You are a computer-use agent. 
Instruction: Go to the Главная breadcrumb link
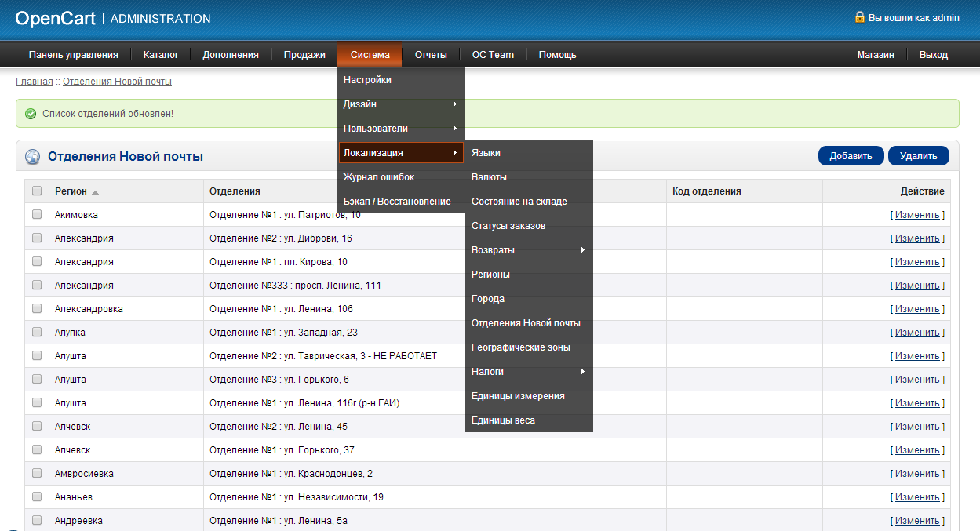(35, 82)
